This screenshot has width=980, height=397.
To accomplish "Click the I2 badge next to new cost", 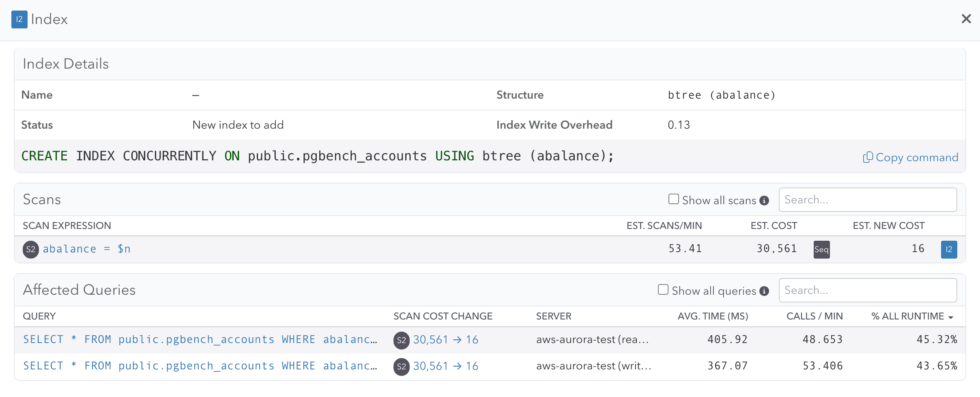I will pyautogui.click(x=949, y=249).
